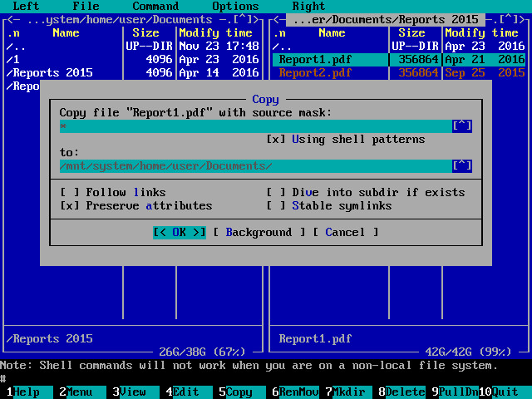Click right panel path title Reports 2015
Screen dimensions: 532x399
pyautogui.click(x=386, y=20)
